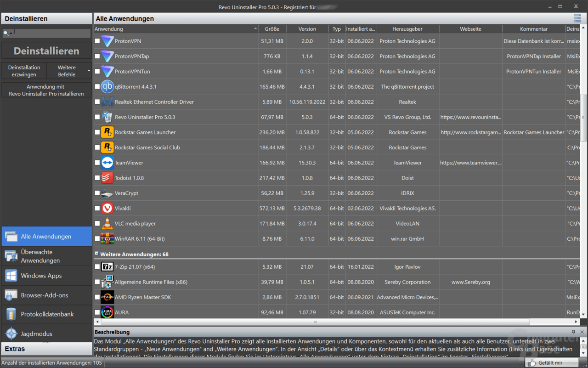Sort by the Typ column header

(337, 29)
